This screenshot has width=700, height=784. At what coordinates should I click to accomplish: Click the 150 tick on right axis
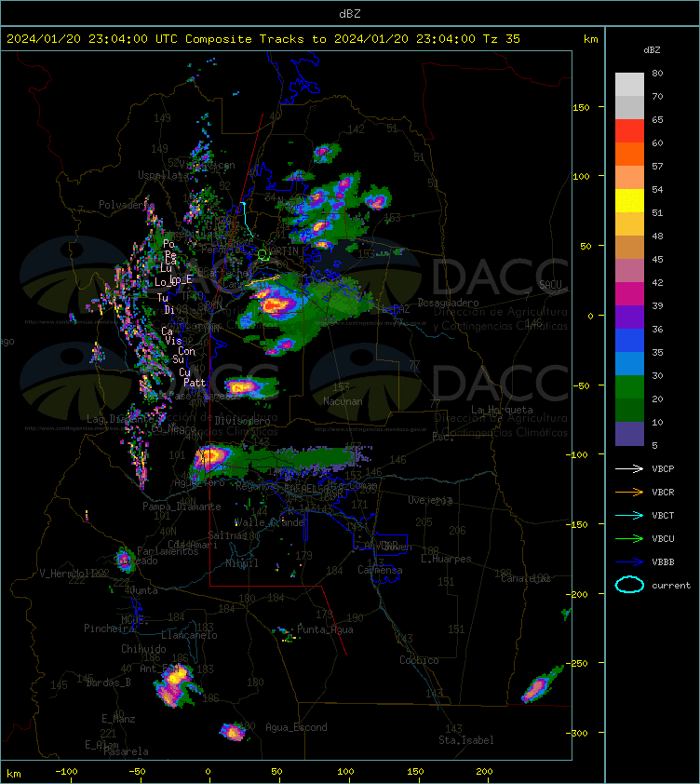point(581,107)
